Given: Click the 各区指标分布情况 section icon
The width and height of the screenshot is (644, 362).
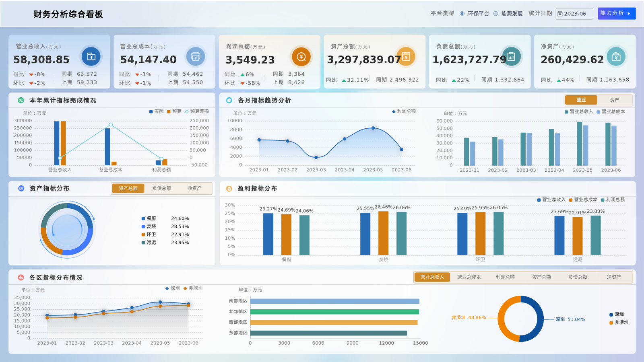Looking at the screenshot, I should pyautogui.click(x=21, y=278).
